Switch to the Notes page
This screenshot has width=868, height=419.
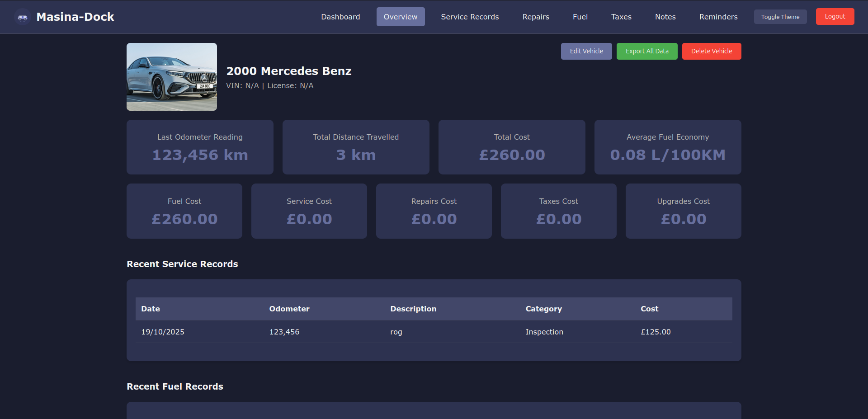(665, 17)
